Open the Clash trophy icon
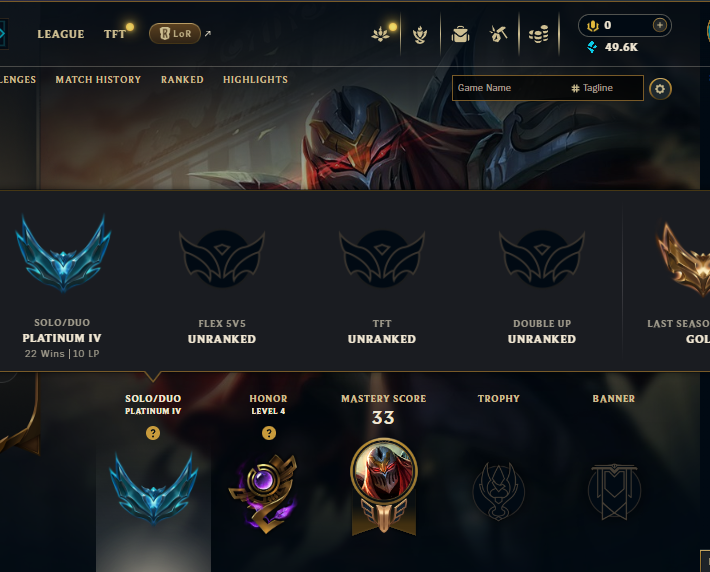 (420, 34)
